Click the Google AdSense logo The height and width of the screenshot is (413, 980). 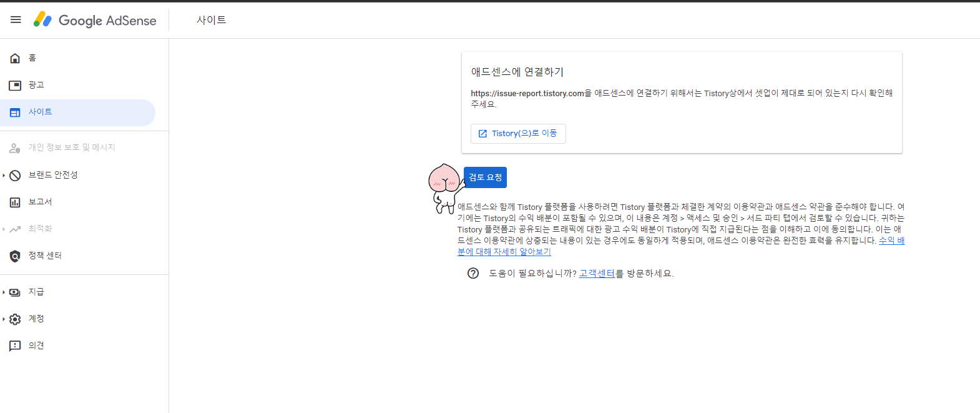[95, 20]
